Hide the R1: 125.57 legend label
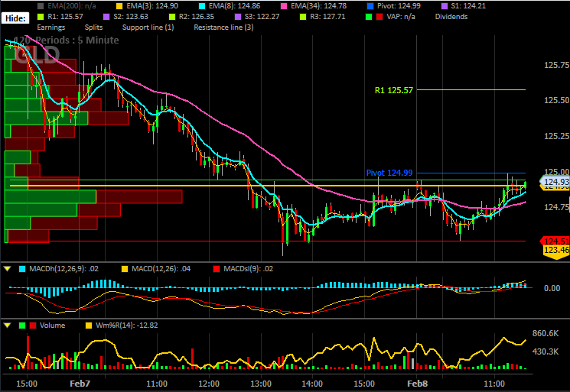Image resolution: width=570 pixels, height=392 pixels. pyautogui.click(x=65, y=17)
